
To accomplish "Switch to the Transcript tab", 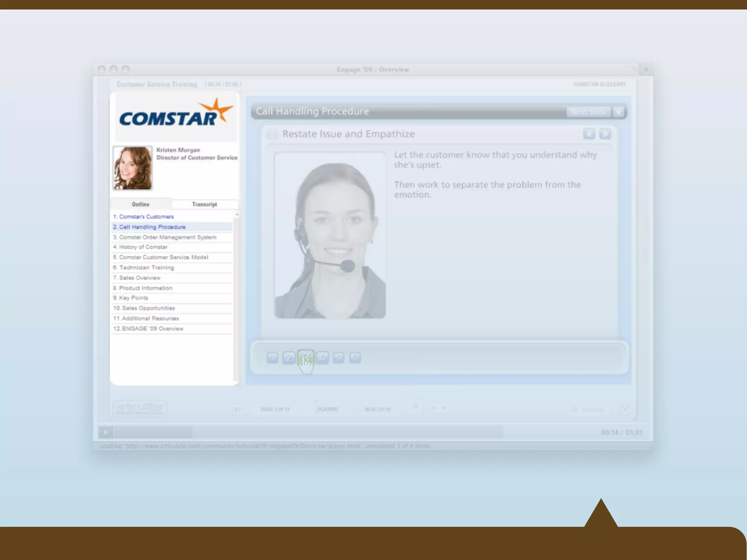I will click(x=204, y=204).
